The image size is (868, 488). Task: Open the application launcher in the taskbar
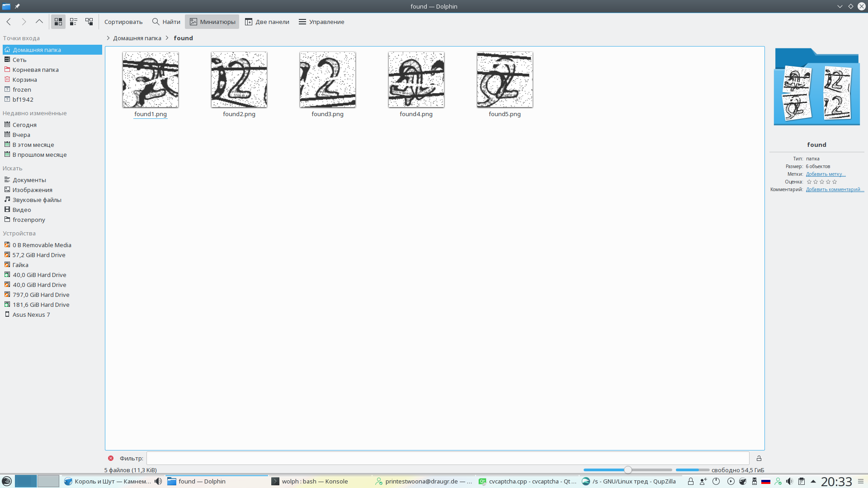(7, 481)
